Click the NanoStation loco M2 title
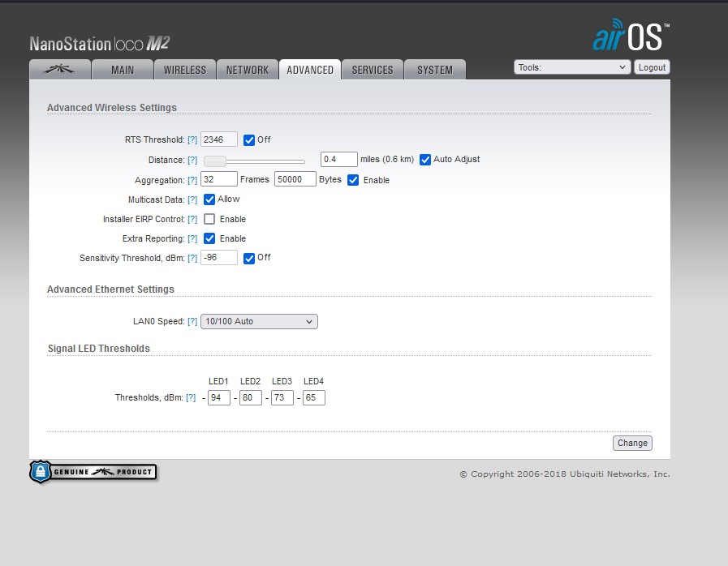728x566 pixels. click(x=100, y=44)
